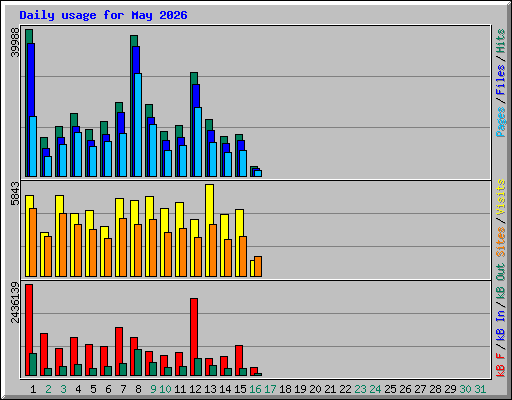Click day 2 on the x-axis
The width and height of the screenshot is (512, 400).
tap(48, 389)
